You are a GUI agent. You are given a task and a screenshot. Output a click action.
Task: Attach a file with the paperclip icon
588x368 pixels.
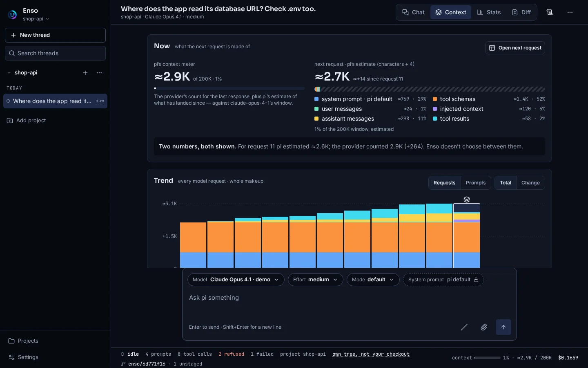(x=484, y=327)
